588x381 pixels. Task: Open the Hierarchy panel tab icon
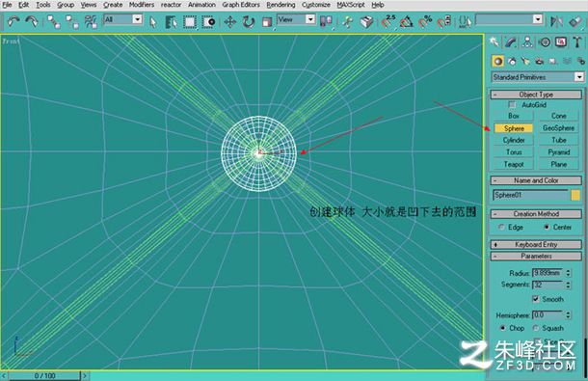[527, 42]
